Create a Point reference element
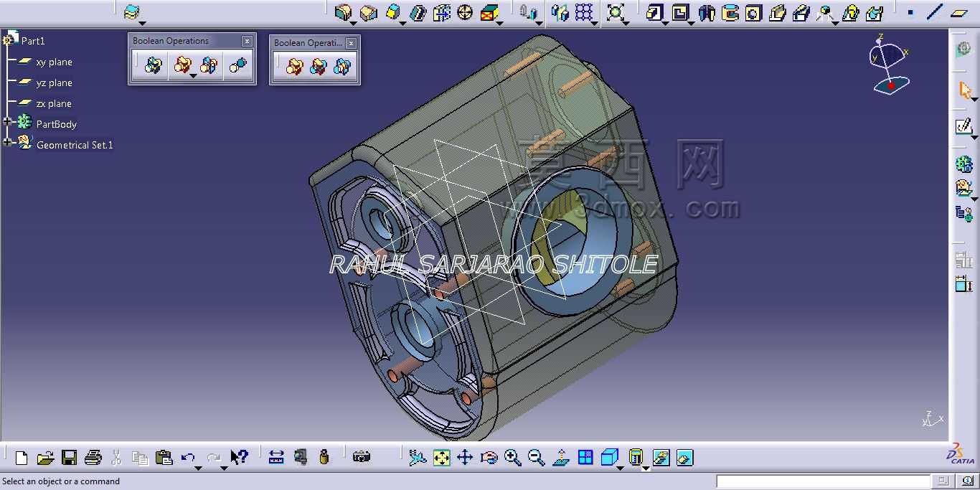Viewport: 980px width, 490px height. click(910, 12)
